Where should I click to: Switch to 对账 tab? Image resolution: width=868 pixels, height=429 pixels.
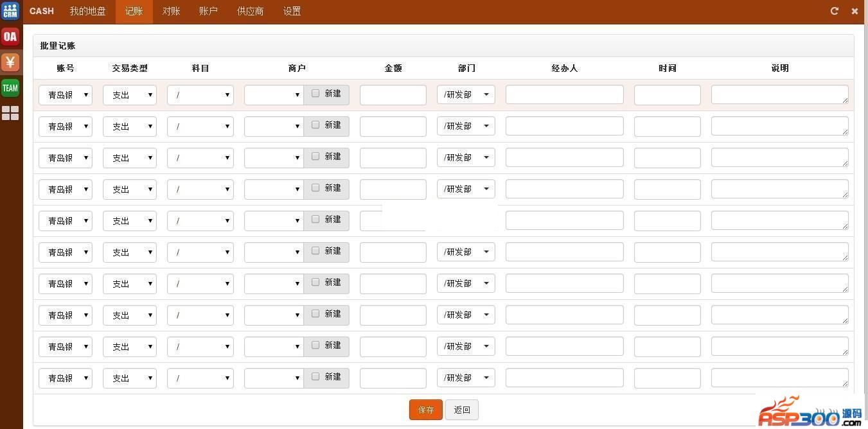pos(171,12)
